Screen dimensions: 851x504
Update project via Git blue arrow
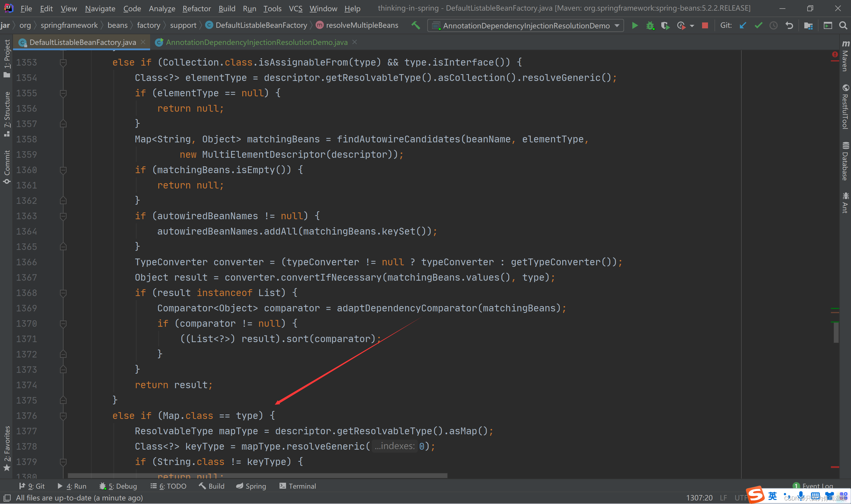[x=743, y=25]
